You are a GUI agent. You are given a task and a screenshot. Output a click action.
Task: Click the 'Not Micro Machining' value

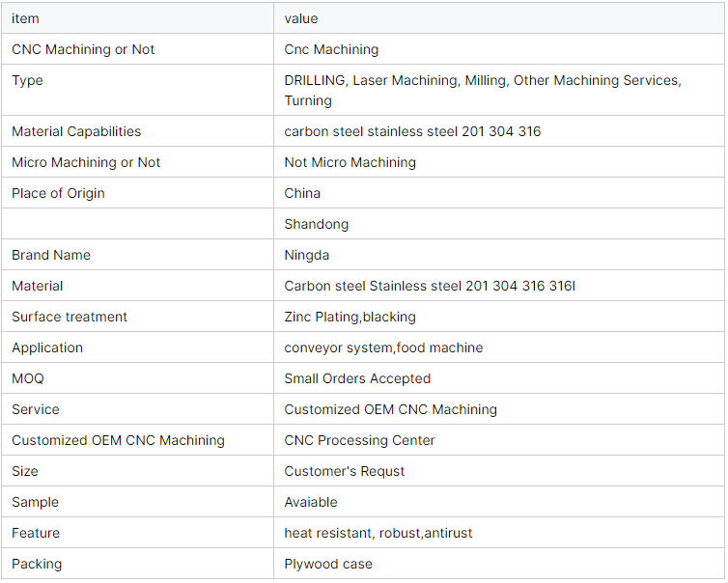[350, 162]
